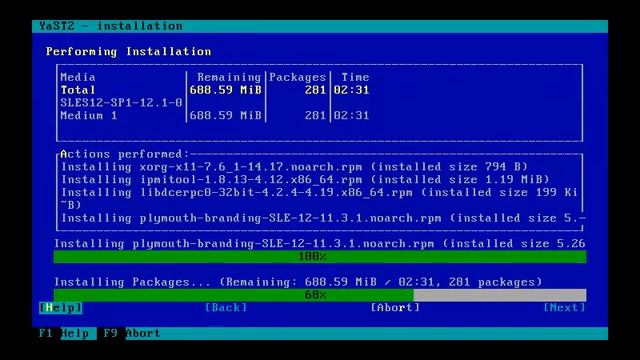The height and width of the screenshot is (360, 640).
Task: Abort the installation with [Abort]
Action: (x=395, y=307)
